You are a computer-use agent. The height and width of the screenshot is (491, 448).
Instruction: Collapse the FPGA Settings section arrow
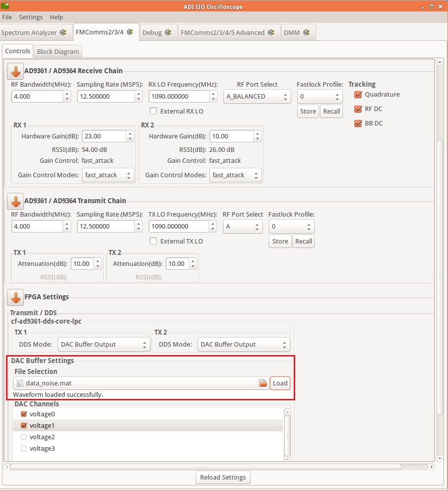tap(15, 297)
